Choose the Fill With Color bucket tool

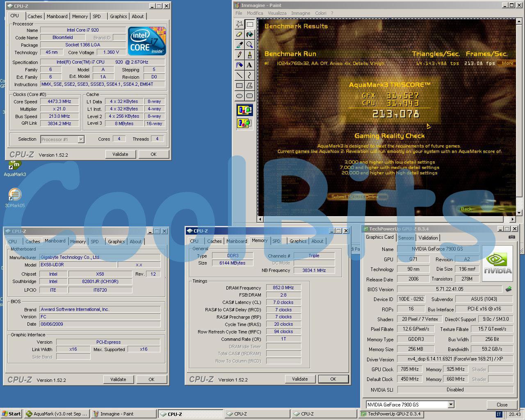coord(249,34)
